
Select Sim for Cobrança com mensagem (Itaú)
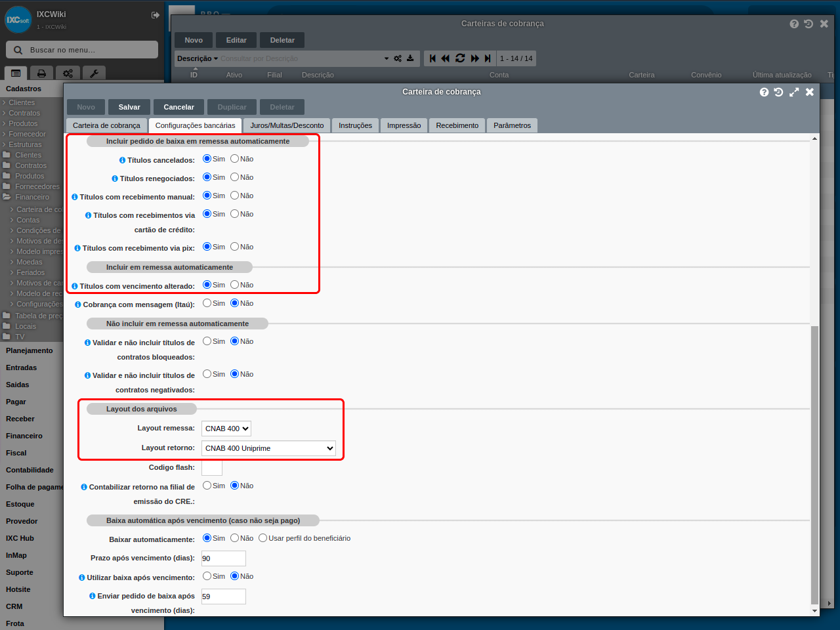click(x=207, y=303)
